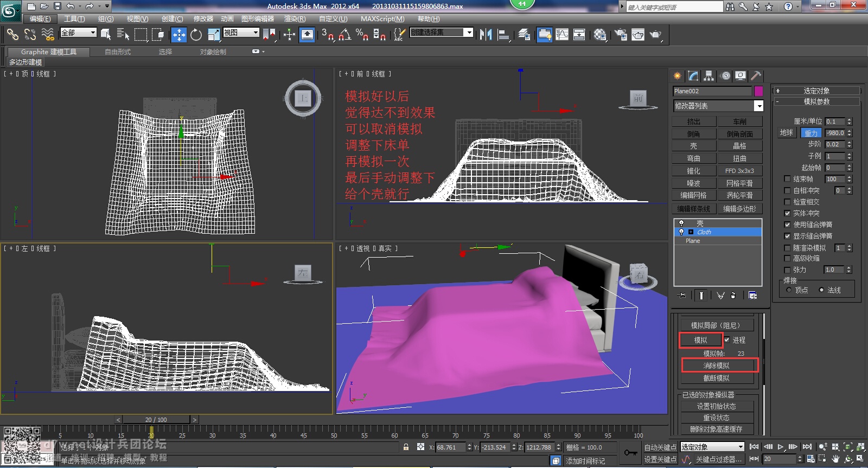
Task: Select the Link tool in the main toolbar
Action: [12, 35]
